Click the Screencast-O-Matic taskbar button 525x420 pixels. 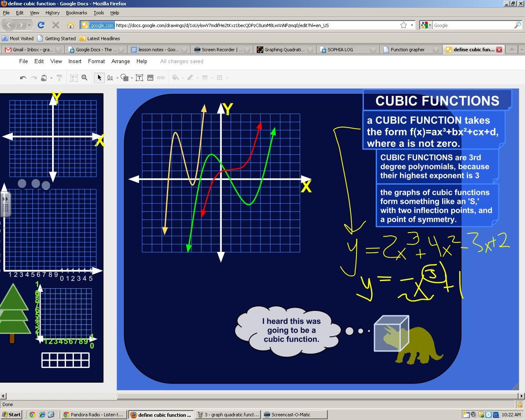(294, 414)
